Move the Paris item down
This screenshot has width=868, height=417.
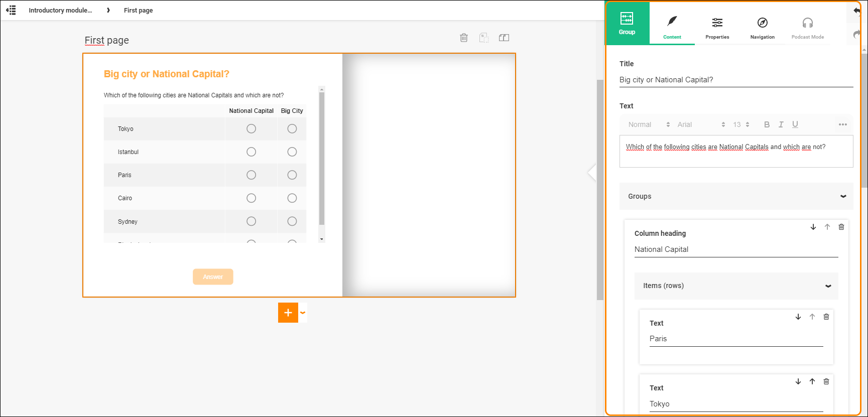pyautogui.click(x=798, y=317)
